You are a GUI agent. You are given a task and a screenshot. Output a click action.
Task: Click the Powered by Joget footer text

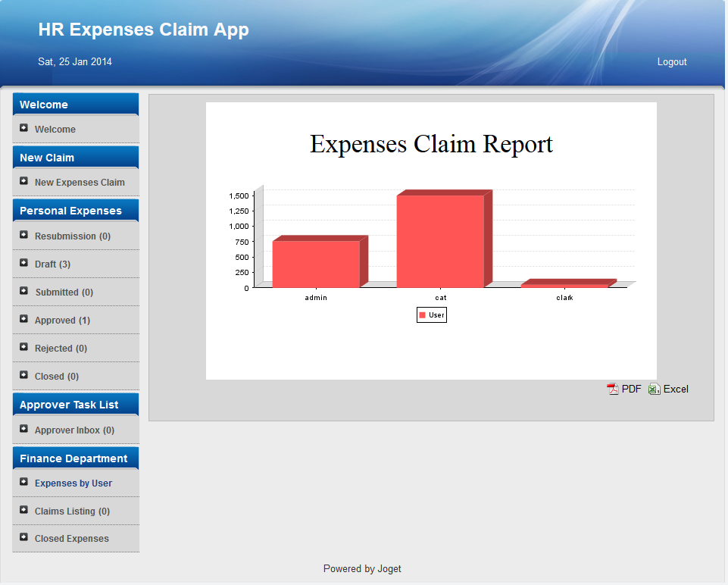(362, 569)
